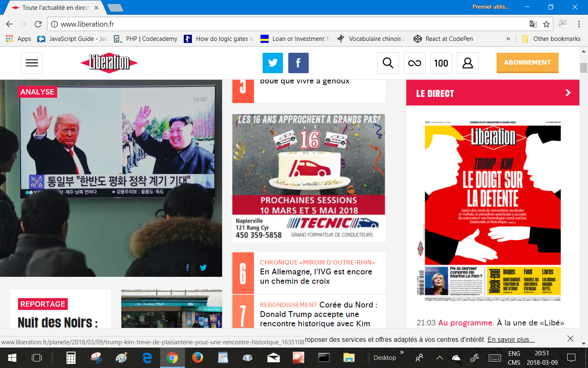Click the Libération logo
Image resolution: width=588 pixels, height=368 pixels.
[109, 63]
